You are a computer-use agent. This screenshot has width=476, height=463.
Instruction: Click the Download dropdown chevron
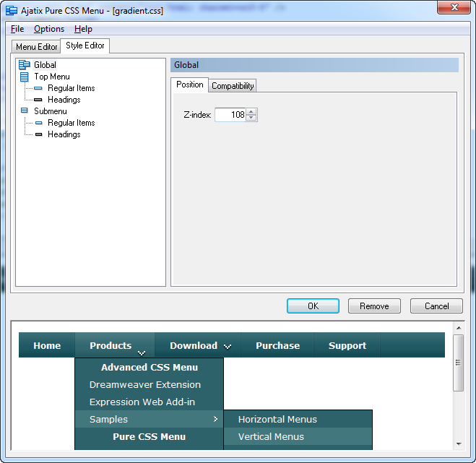click(x=228, y=347)
